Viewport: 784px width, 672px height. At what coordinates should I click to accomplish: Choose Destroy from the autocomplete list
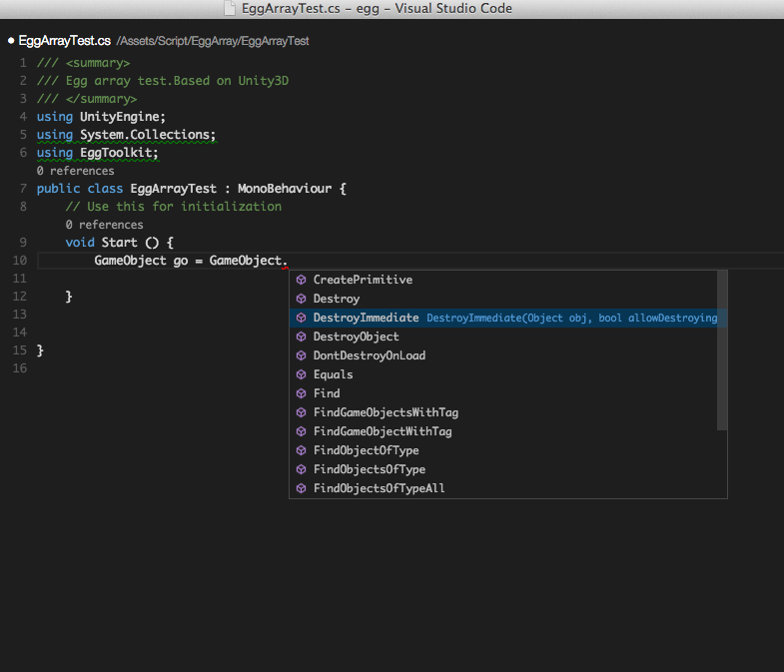point(503,299)
